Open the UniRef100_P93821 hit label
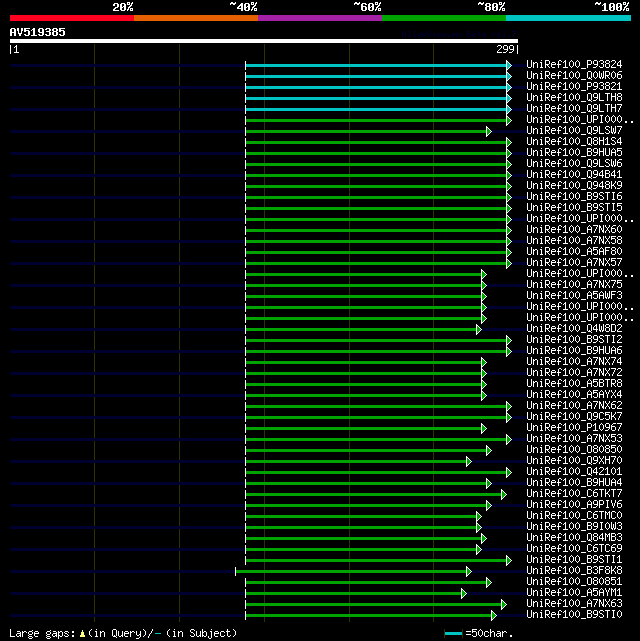Image resolution: width=640 pixels, height=641 pixels. point(574,87)
